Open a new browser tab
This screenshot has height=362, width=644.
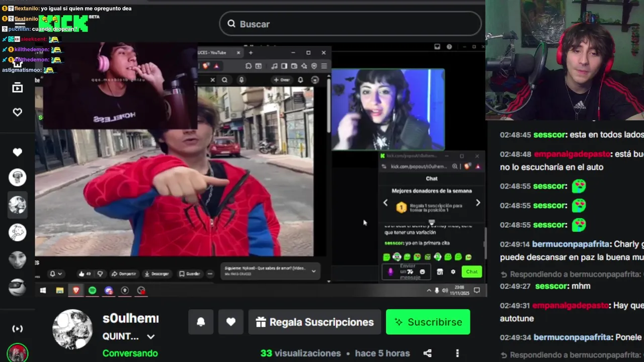coord(251,52)
